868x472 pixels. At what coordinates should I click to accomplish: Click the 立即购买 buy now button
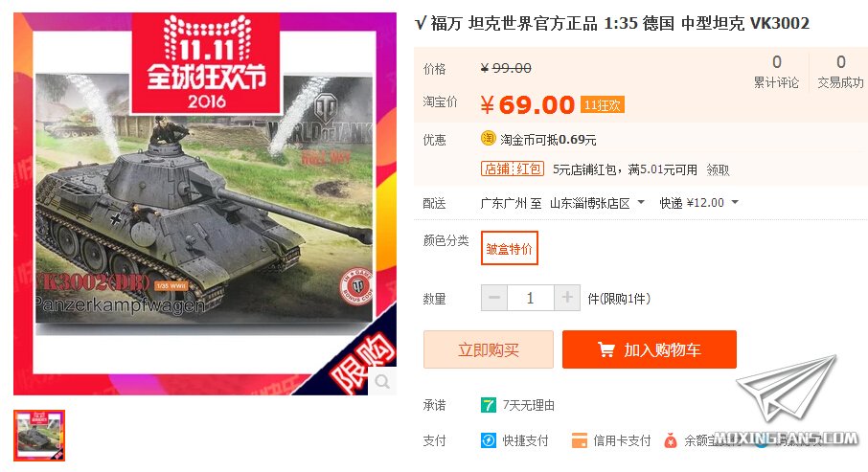point(489,349)
